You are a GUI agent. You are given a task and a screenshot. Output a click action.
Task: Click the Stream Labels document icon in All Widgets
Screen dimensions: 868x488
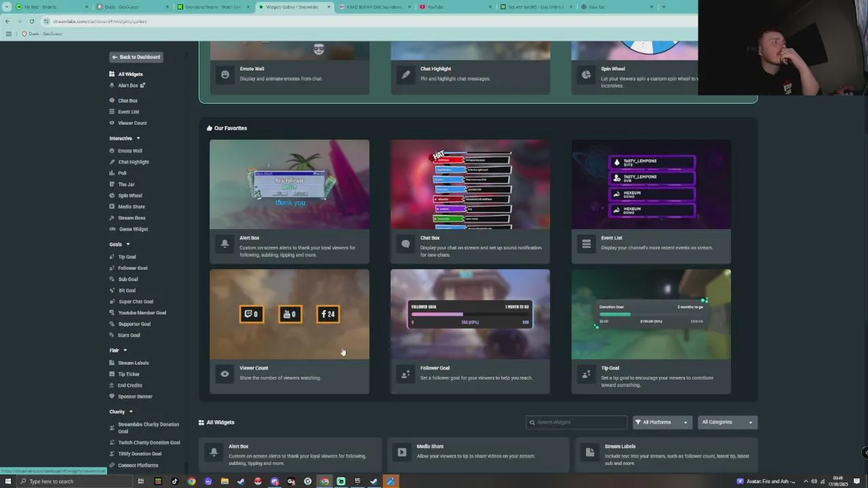tap(590, 452)
